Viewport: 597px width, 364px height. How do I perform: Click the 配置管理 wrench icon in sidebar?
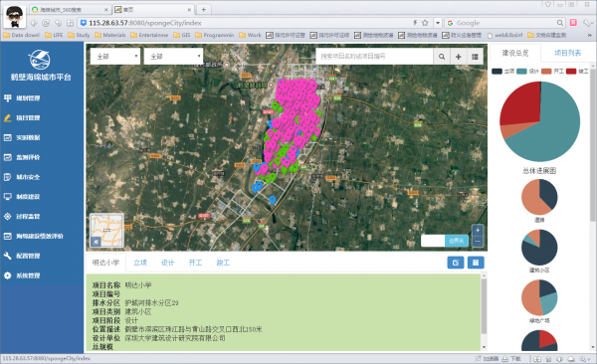[8, 256]
